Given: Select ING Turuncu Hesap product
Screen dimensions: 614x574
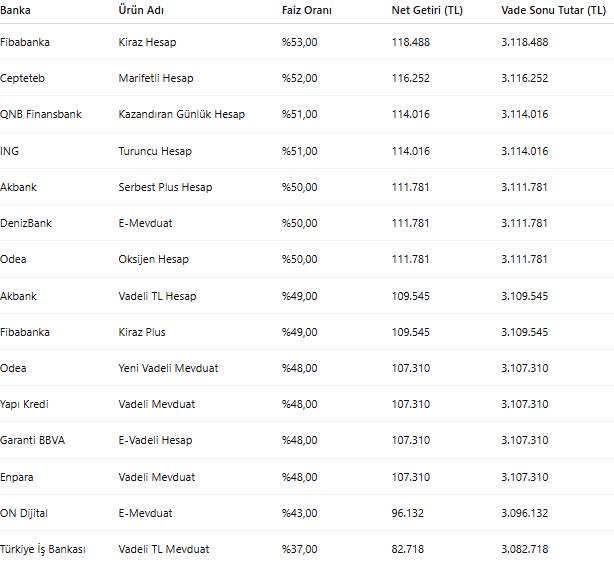Looking at the screenshot, I should pyautogui.click(x=155, y=151).
